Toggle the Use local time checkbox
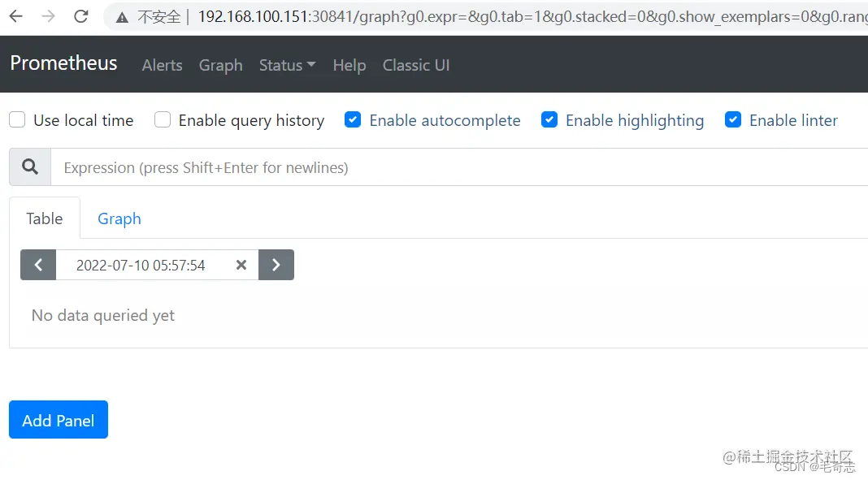 [x=17, y=119]
